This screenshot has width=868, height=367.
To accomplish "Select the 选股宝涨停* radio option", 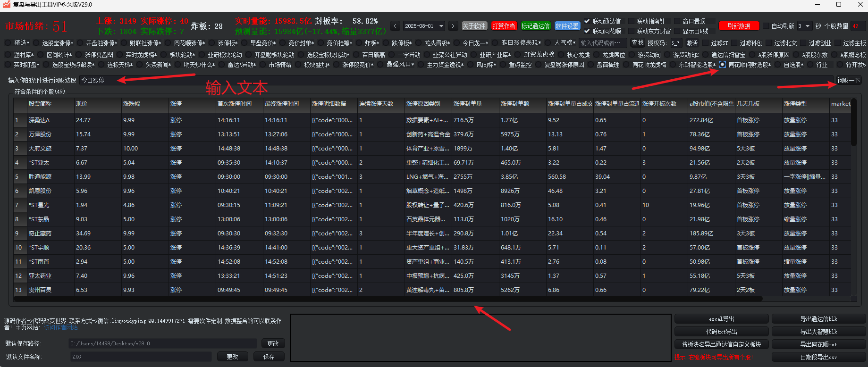I will click(x=36, y=43).
